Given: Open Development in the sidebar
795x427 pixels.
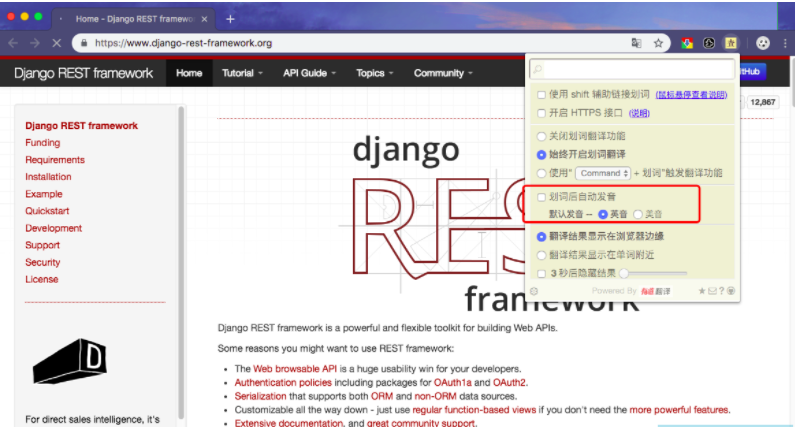Looking at the screenshot, I should point(53,228).
